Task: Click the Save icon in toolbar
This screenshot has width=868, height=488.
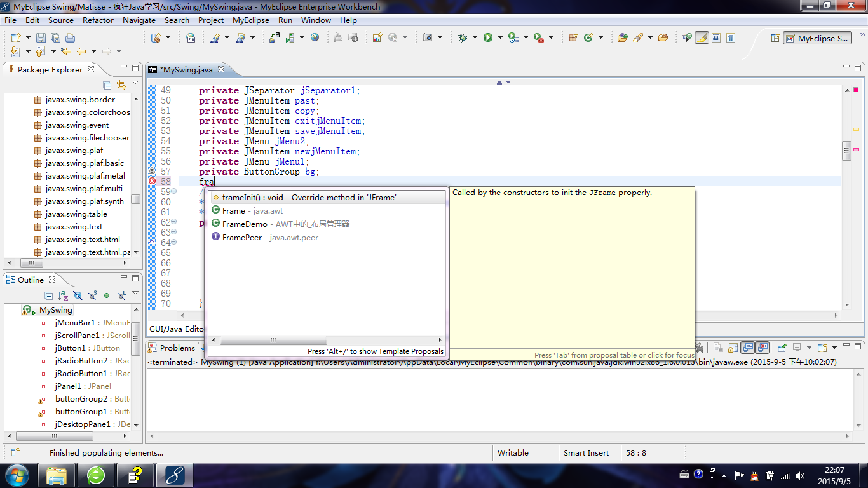Action: [x=41, y=38]
